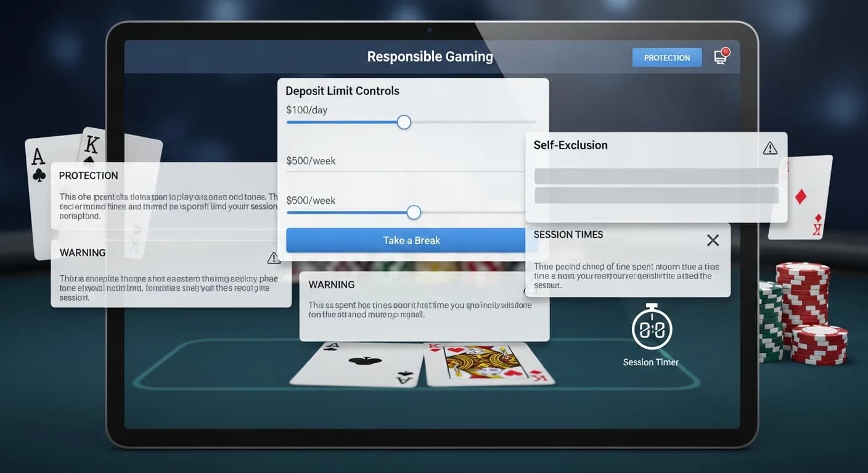This screenshot has height=473, width=868.
Task: Click the red badge on the bell icon
Action: point(726,51)
